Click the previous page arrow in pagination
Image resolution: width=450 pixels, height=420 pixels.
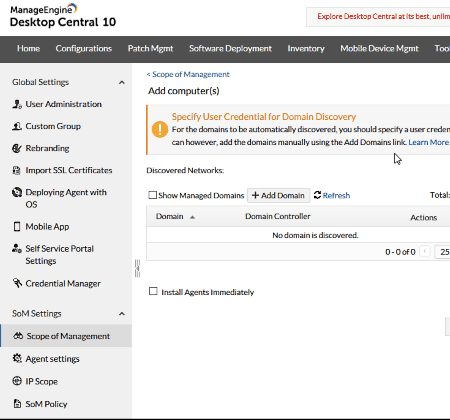coord(425,251)
